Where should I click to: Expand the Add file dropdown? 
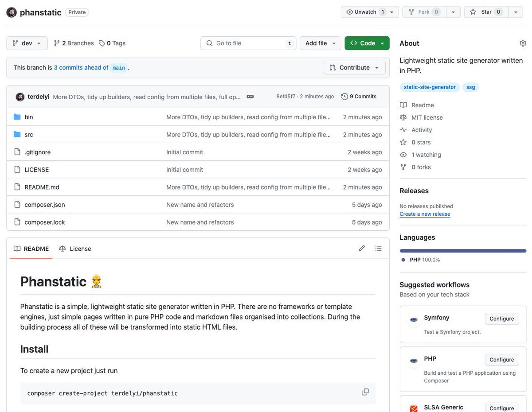321,43
